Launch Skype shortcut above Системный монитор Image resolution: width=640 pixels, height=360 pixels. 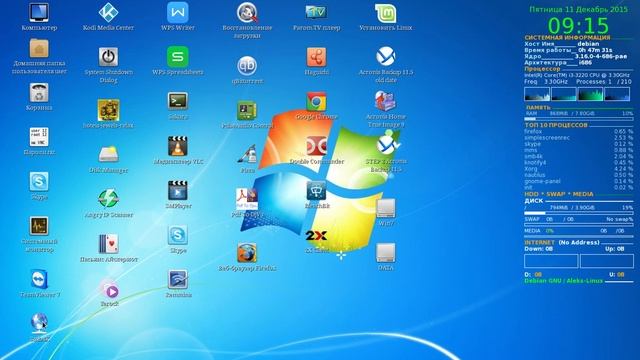[x=39, y=182]
